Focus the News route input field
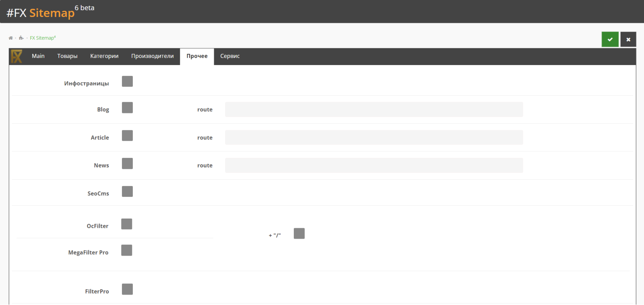Viewport: 644px width, 305px height. 374,165
